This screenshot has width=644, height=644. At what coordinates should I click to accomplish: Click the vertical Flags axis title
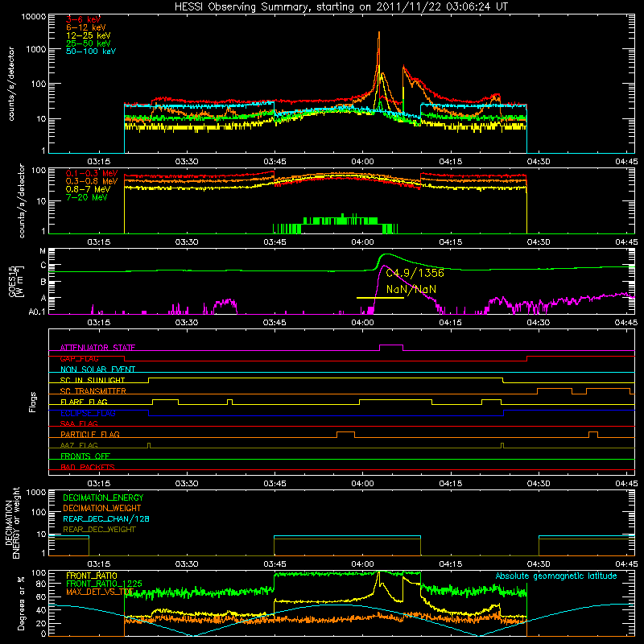pyautogui.click(x=33, y=402)
